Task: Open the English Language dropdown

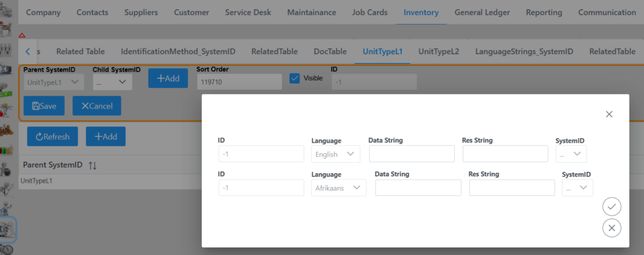Action: 336,154
